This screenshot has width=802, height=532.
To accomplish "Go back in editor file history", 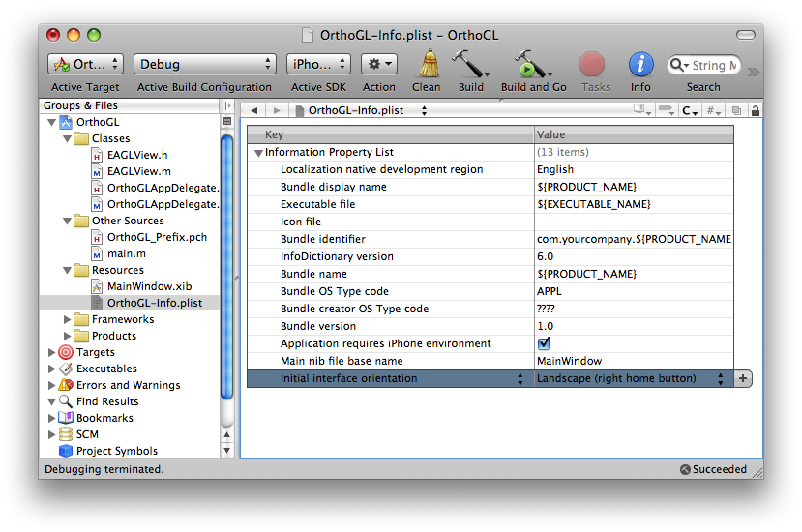I will tap(254, 110).
